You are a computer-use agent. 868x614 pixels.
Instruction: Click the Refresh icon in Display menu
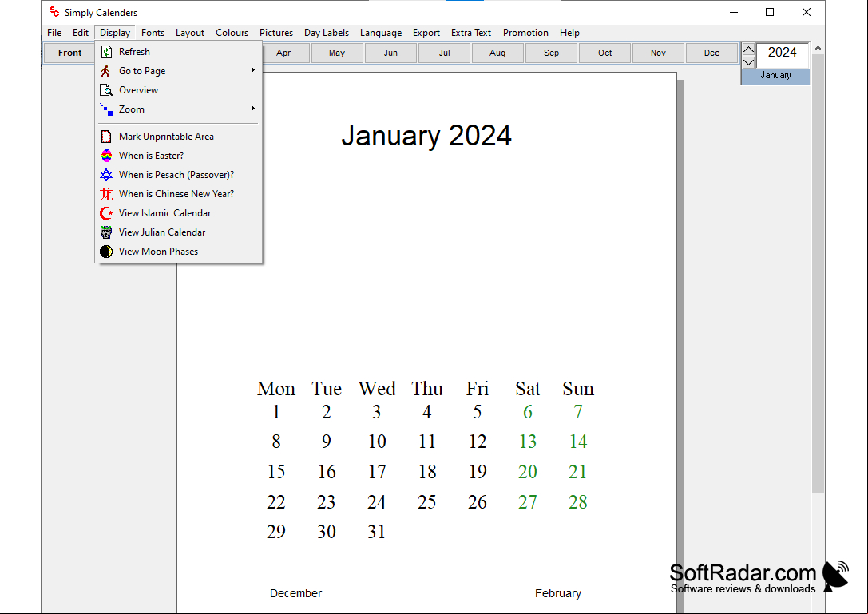(106, 52)
